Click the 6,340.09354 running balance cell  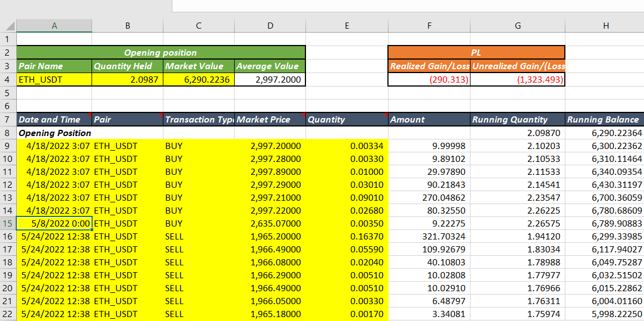(x=605, y=172)
